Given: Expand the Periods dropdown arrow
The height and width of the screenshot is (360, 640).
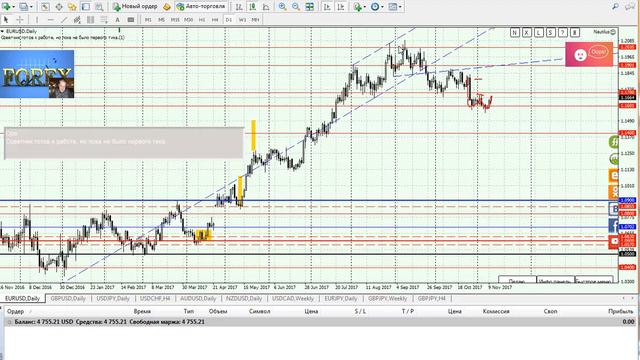Looking at the screenshot, I should 382,7.
